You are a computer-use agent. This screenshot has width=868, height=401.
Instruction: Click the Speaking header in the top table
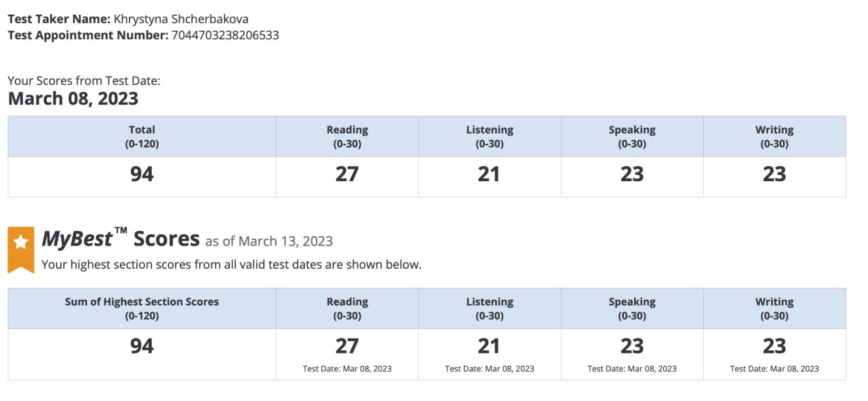click(x=632, y=136)
